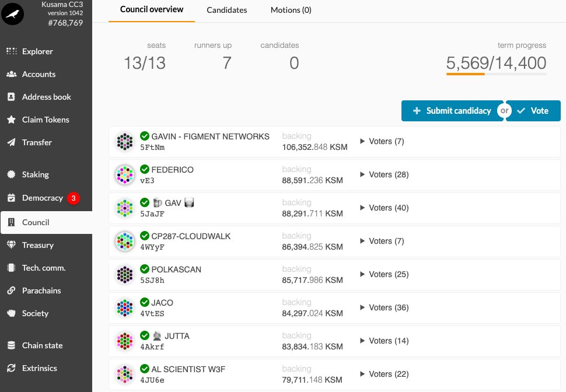Click green verified badge next to FEDERICO

pyautogui.click(x=145, y=169)
